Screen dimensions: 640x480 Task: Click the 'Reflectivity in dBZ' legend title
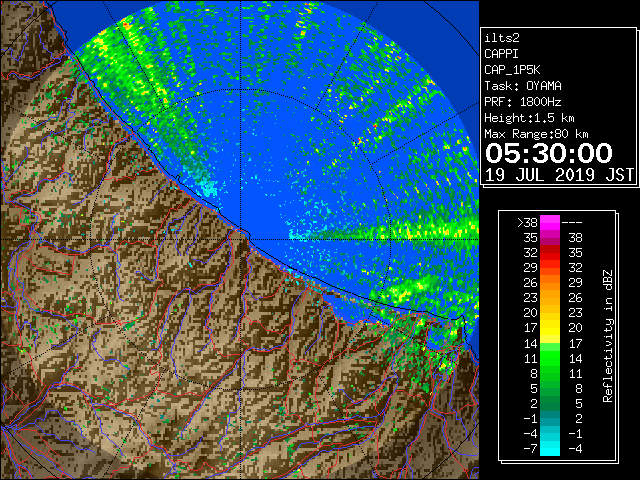(608, 336)
